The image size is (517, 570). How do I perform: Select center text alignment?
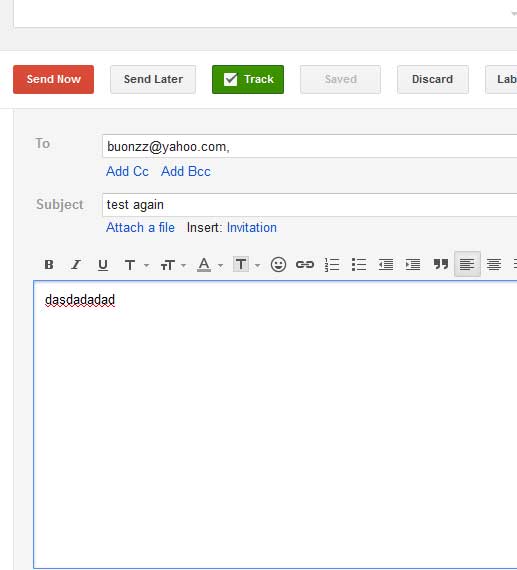tap(494, 264)
